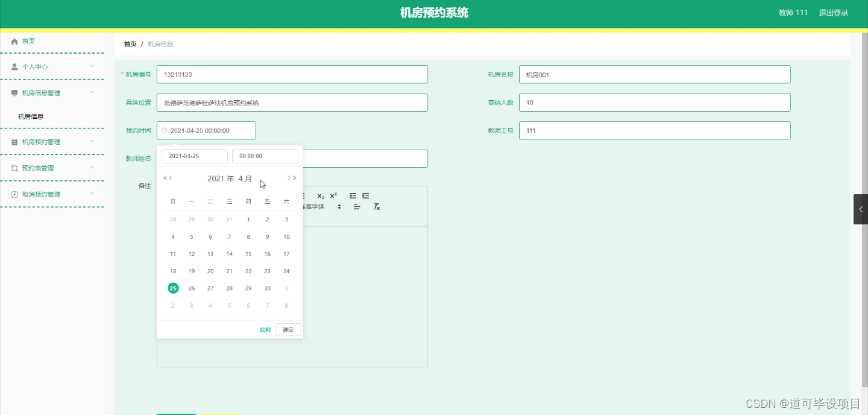Select the monitor icon beside 机房信息管理
Screen dimensions: 868x415
[x=14, y=92]
